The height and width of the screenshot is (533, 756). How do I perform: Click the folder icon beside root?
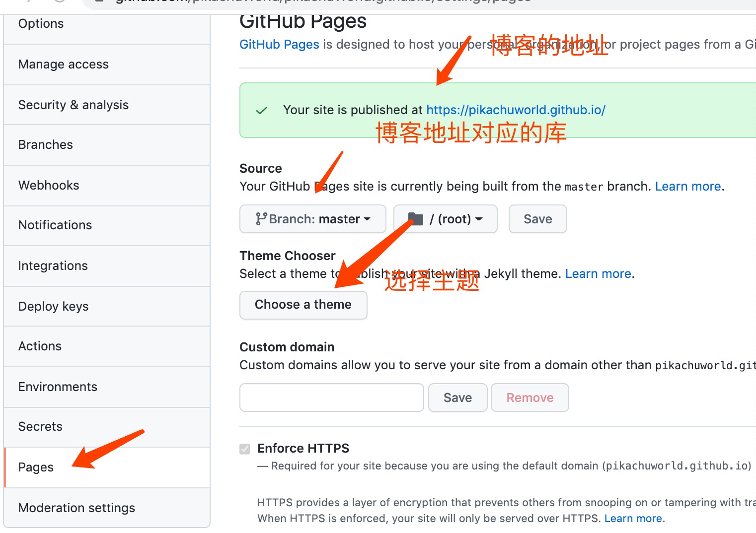click(x=415, y=219)
